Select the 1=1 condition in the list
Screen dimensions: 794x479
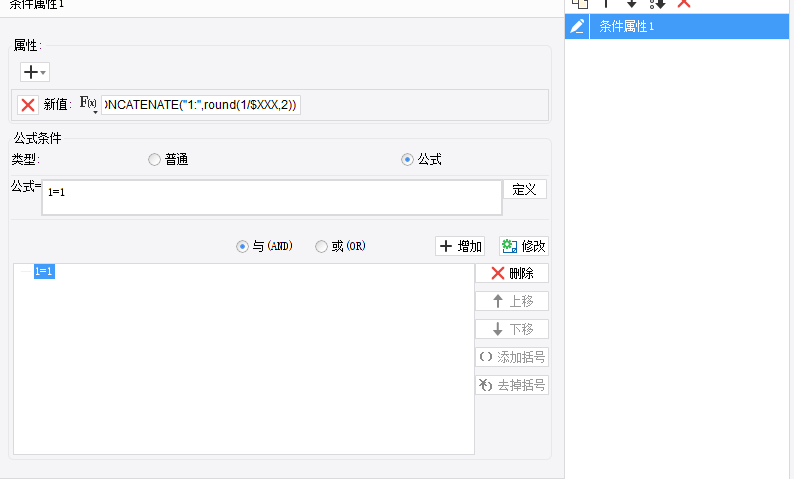[x=44, y=271]
